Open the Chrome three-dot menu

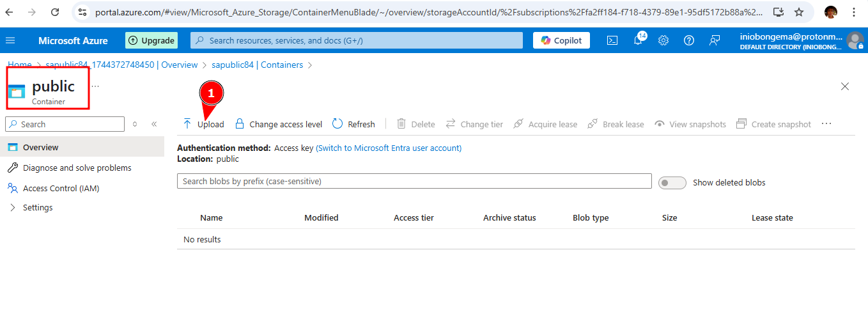pos(854,12)
